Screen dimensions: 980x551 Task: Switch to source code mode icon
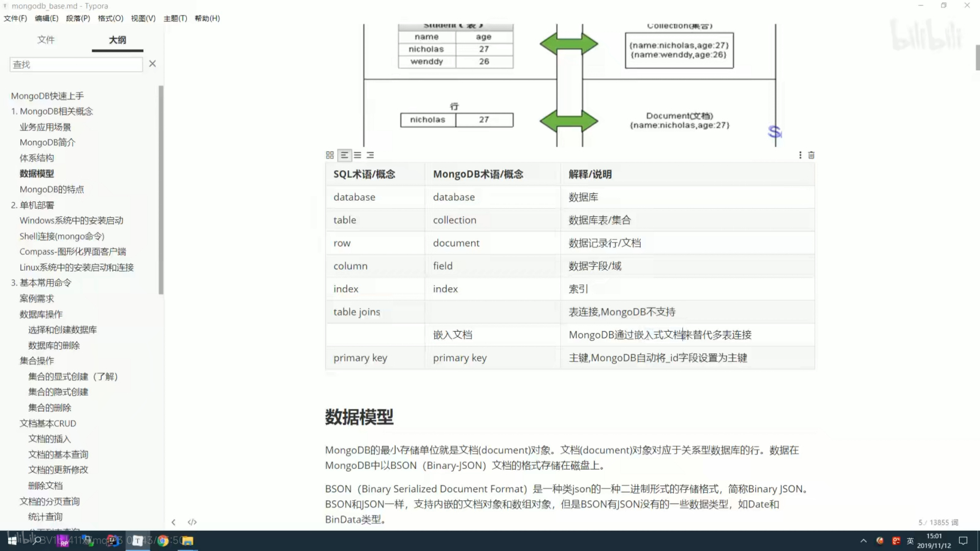192,522
